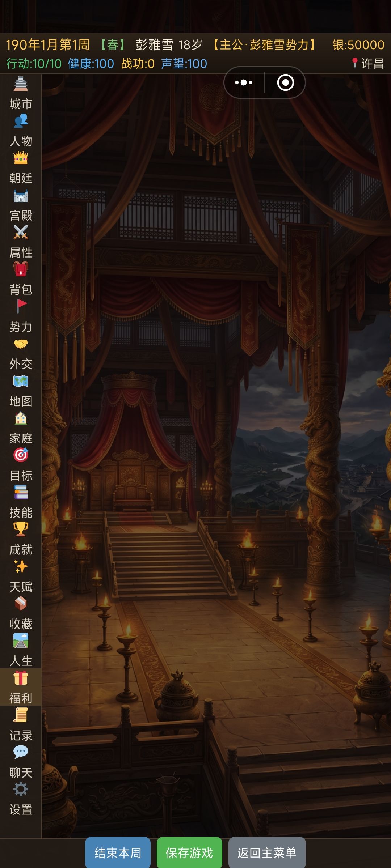Open the 属性 crossed swords icon

21,232
